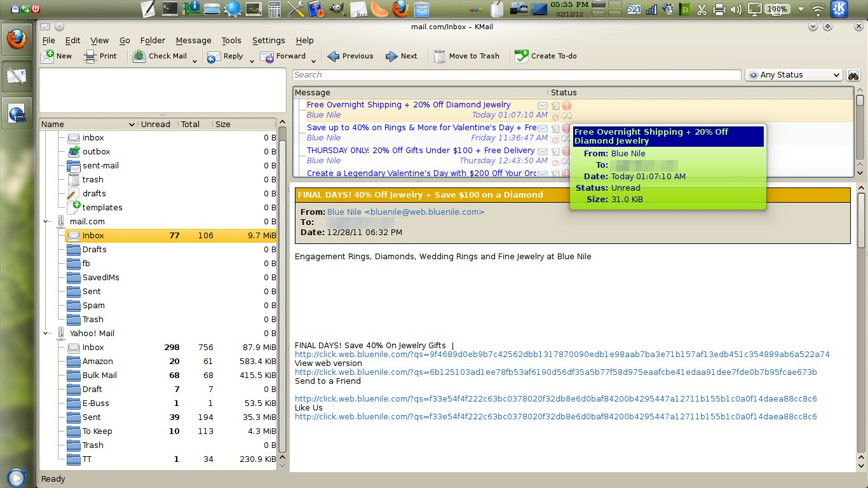868x488 pixels.
Task: Click the Create To-do icon
Action: pos(522,56)
